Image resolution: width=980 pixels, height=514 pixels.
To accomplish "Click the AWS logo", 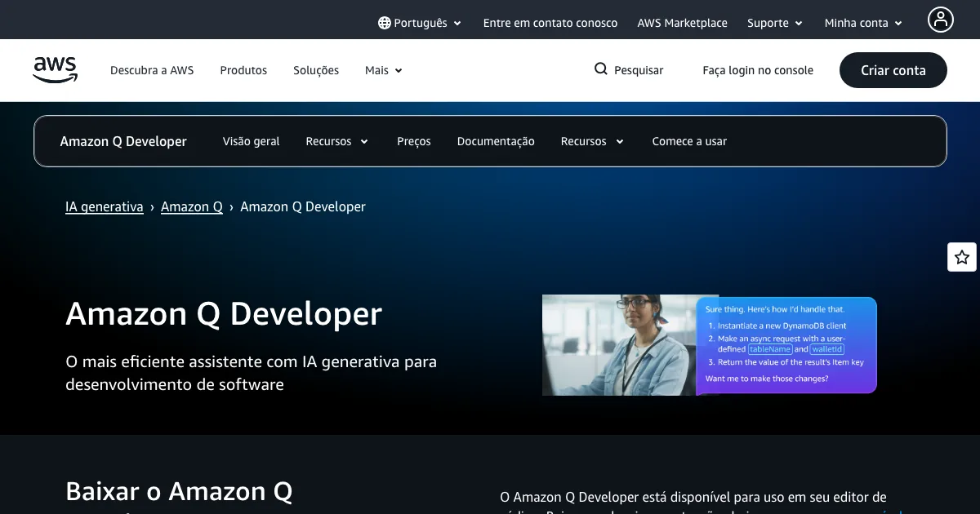I will coord(56,70).
